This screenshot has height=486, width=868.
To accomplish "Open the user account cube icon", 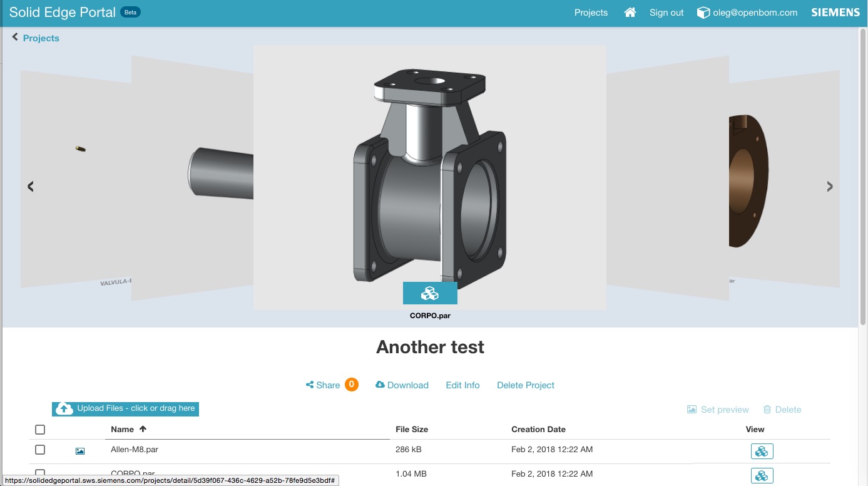I will pyautogui.click(x=703, y=13).
